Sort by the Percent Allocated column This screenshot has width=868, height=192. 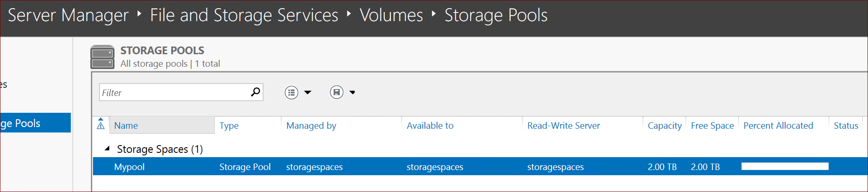pos(778,126)
